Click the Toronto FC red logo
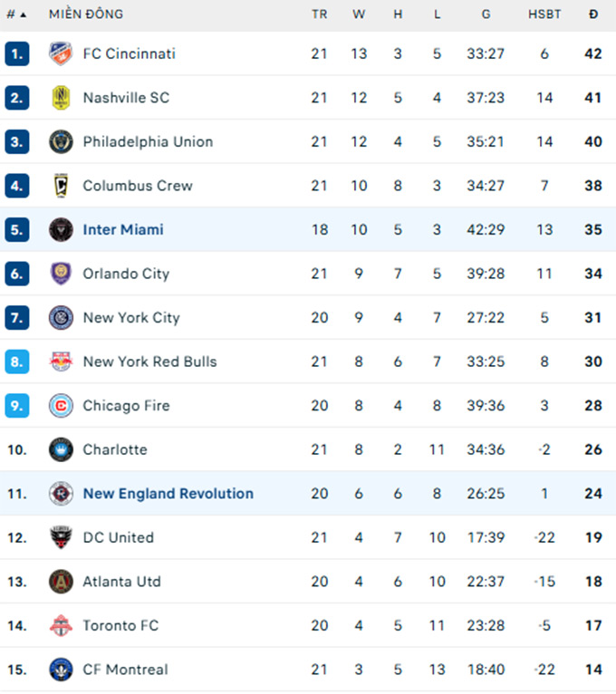This screenshot has width=616, height=694. pos(61,625)
